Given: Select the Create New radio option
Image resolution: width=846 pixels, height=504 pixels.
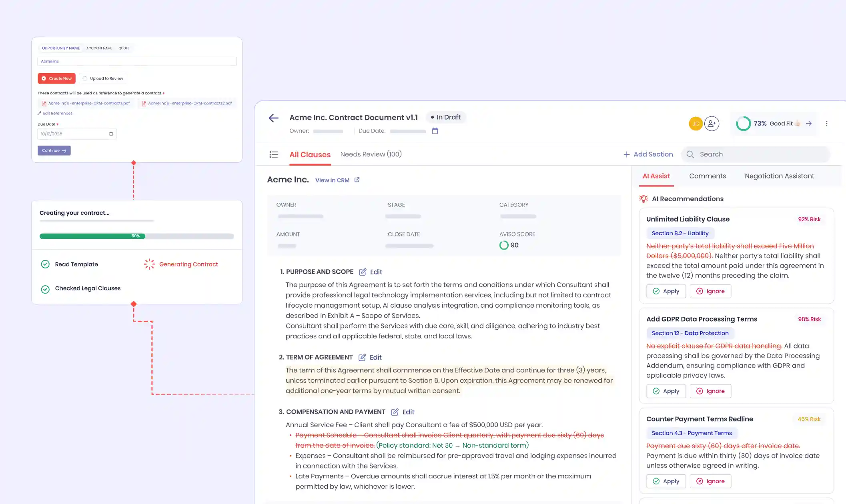Looking at the screenshot, I should (56, 78).
